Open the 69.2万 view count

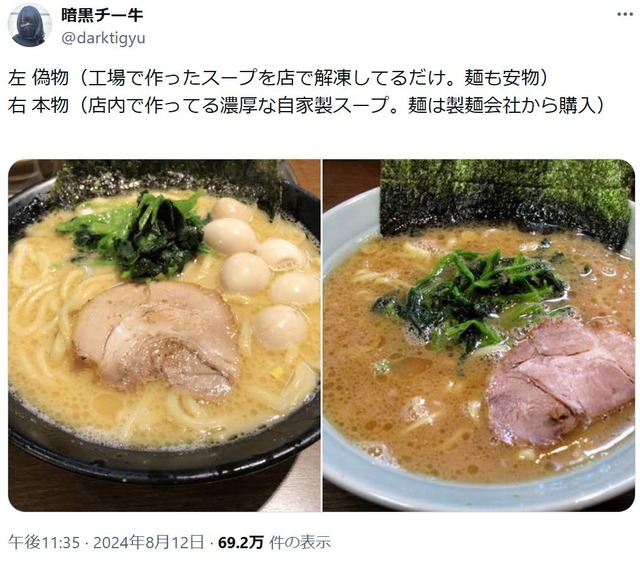click(x=241, y=542)
